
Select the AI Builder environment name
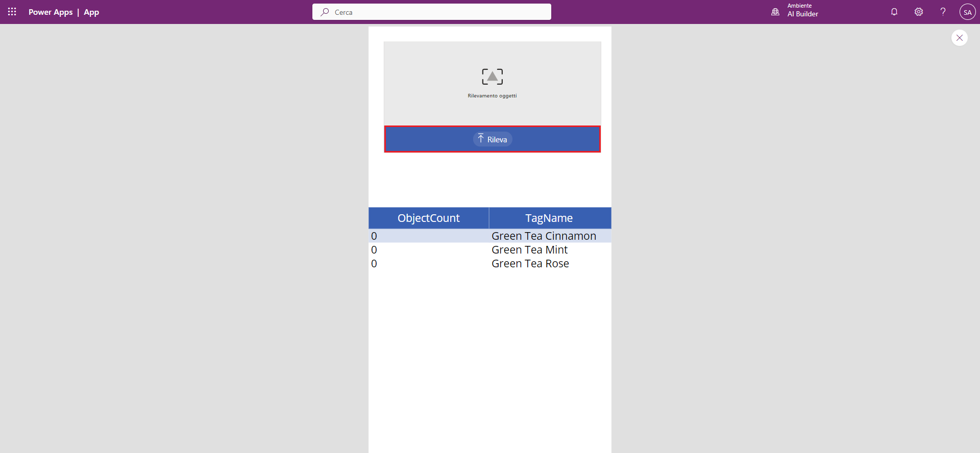(802, 14)
